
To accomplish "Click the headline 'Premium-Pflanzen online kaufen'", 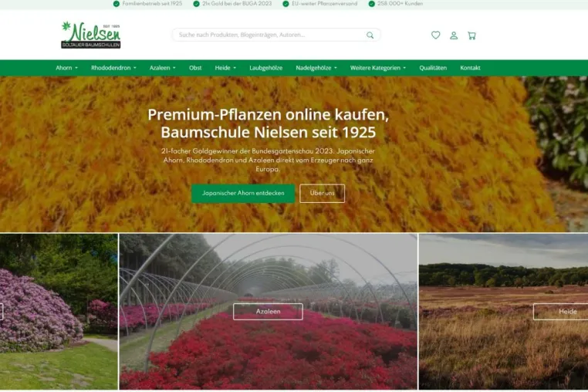I will click(268, 115).
